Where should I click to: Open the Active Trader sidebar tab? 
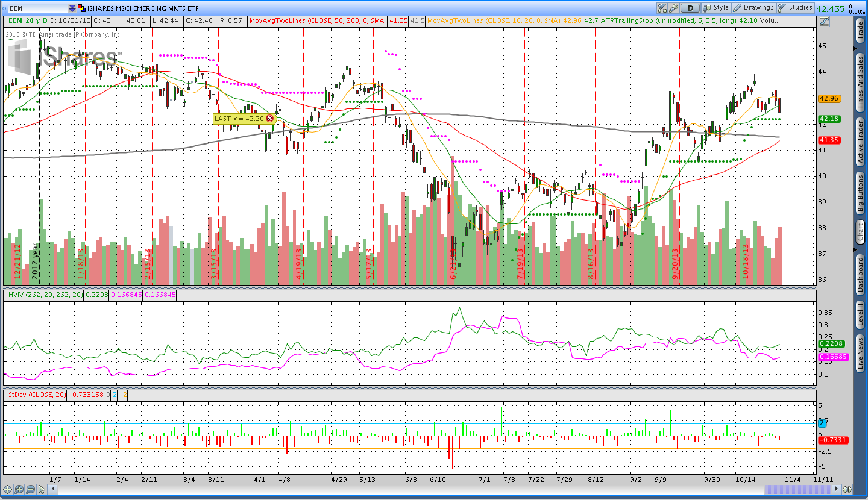860,142
